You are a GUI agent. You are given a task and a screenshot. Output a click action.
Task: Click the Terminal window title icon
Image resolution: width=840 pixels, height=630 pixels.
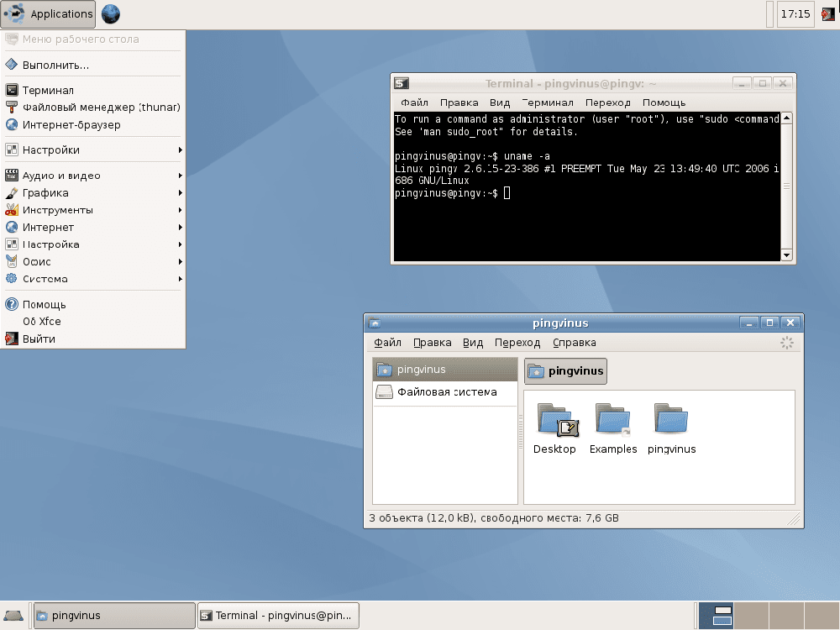tap(402, 83)
